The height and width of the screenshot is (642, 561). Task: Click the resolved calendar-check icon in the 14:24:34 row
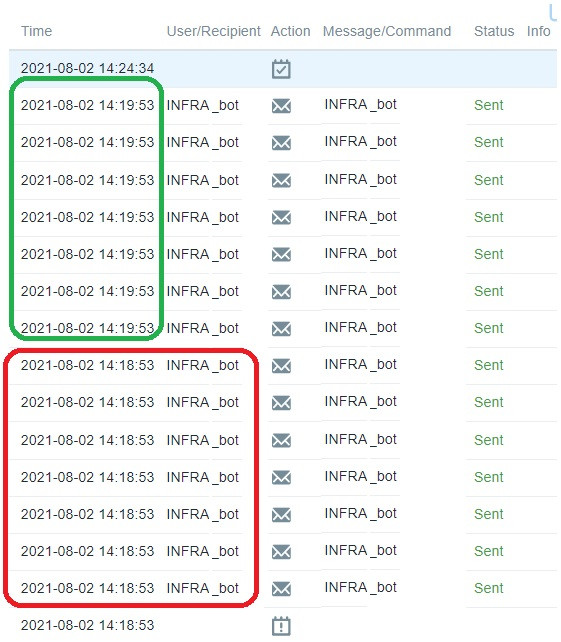click(281, 69)
